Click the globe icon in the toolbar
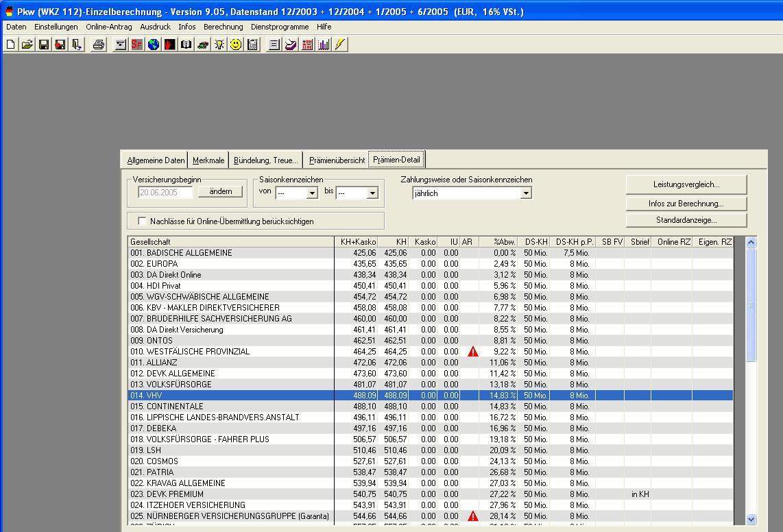 [x=154, y=45]
